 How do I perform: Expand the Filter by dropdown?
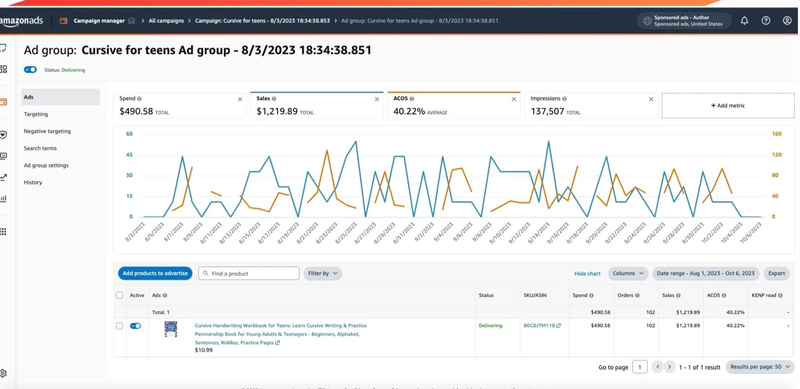click(322, 274)
